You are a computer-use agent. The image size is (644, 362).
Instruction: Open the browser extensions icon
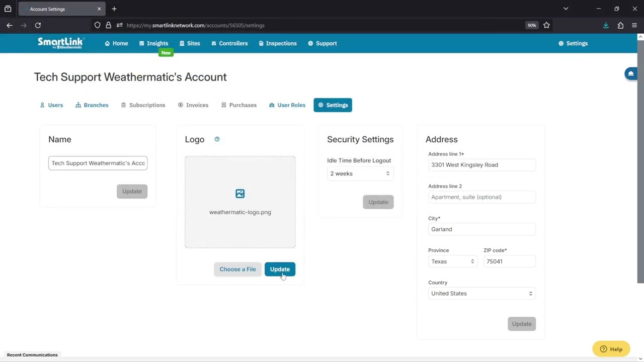[x=620, y=25]
